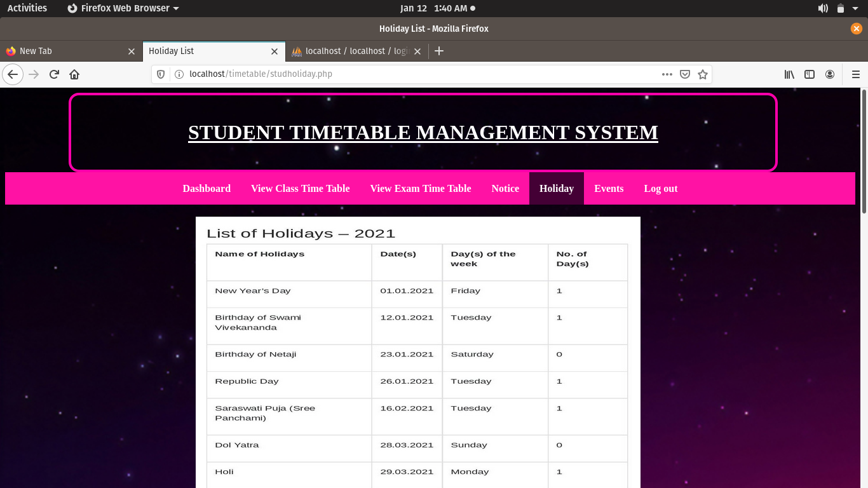Toggle the sidebar view icon

tap(809, 74)
